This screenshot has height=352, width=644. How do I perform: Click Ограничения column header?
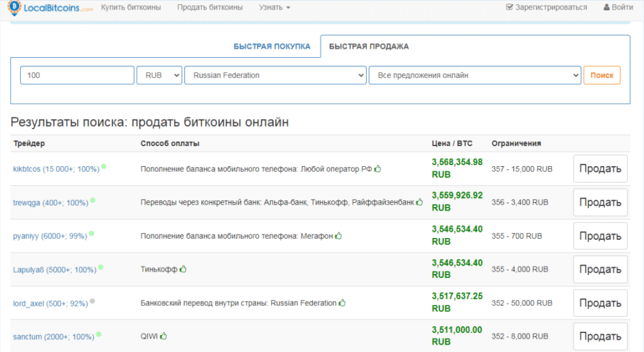point(516,144)
